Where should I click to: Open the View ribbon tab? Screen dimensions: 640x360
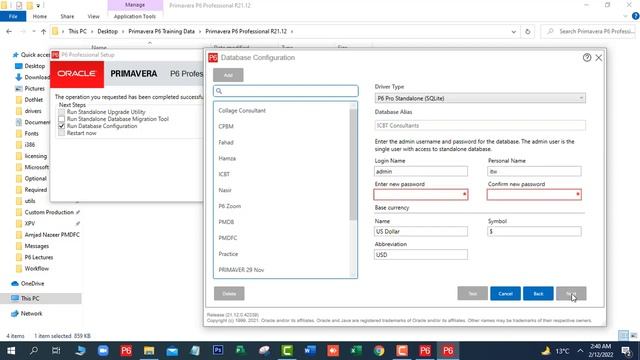[93, 16]
